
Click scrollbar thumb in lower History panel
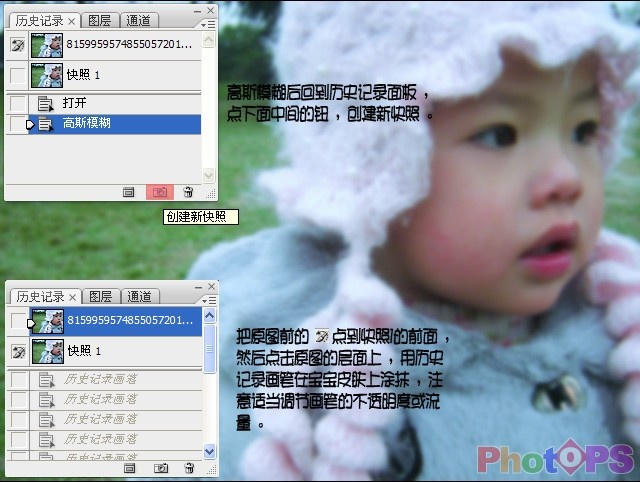point(209,349)
